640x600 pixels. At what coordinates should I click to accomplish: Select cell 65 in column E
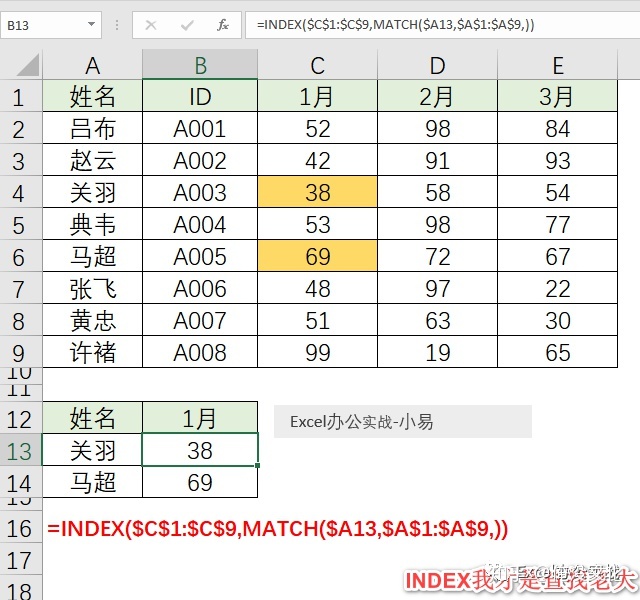[558, 352]
